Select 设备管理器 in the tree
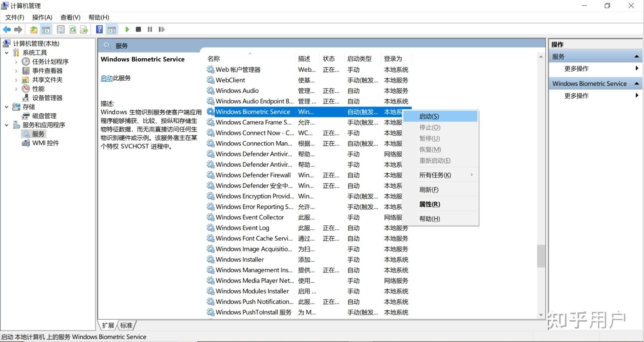This screenshot has width=644, height=342. coord(47,97)
